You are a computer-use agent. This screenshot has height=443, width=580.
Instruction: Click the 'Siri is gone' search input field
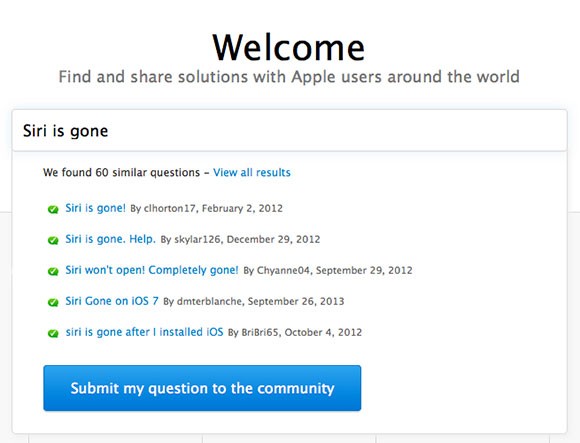tap(290, 131)
